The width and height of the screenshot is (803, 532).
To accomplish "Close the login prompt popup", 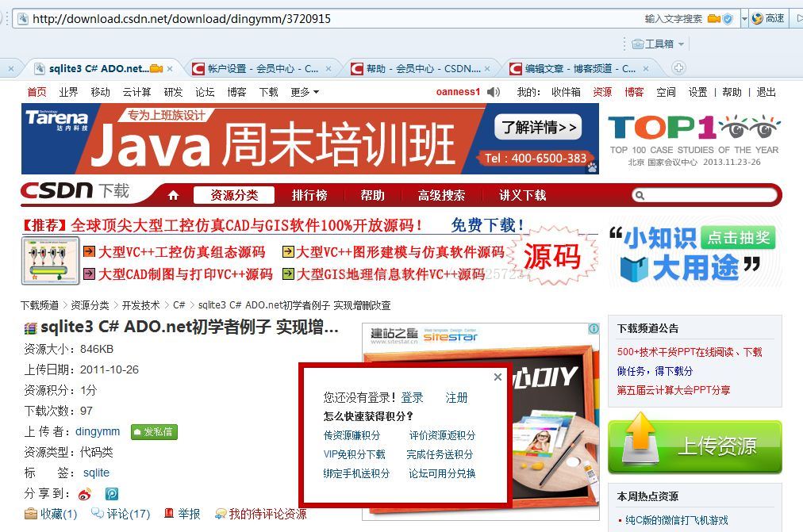I will (x=498, y=377).
